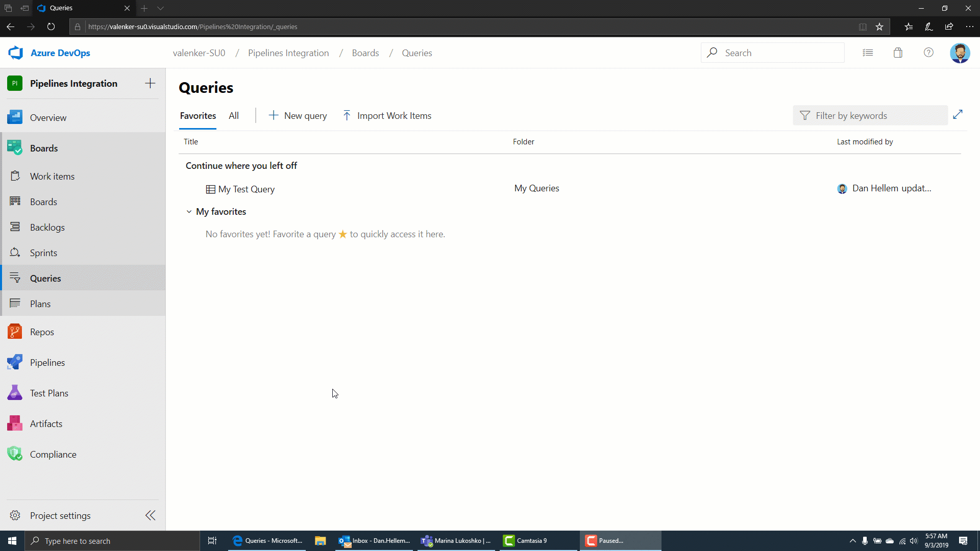980x551 pixels.
Task: Click the Favorites tab
Action: [x=198, y=116]
